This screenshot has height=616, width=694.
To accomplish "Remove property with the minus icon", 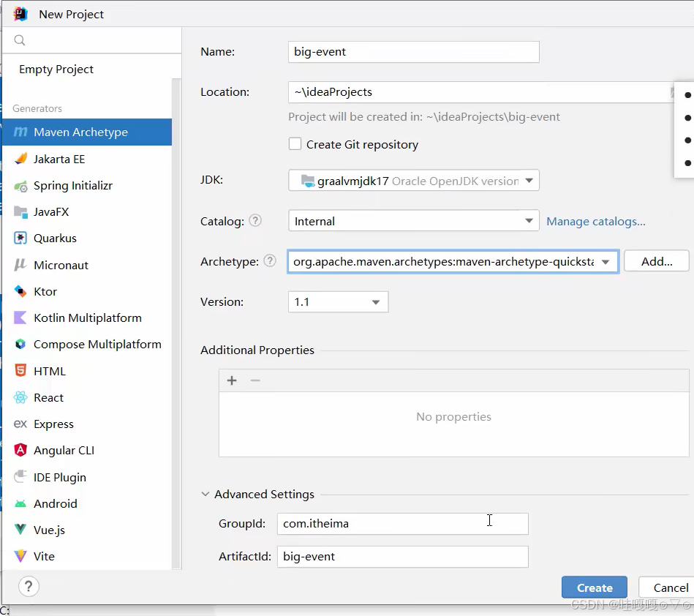I will [255, 380].
